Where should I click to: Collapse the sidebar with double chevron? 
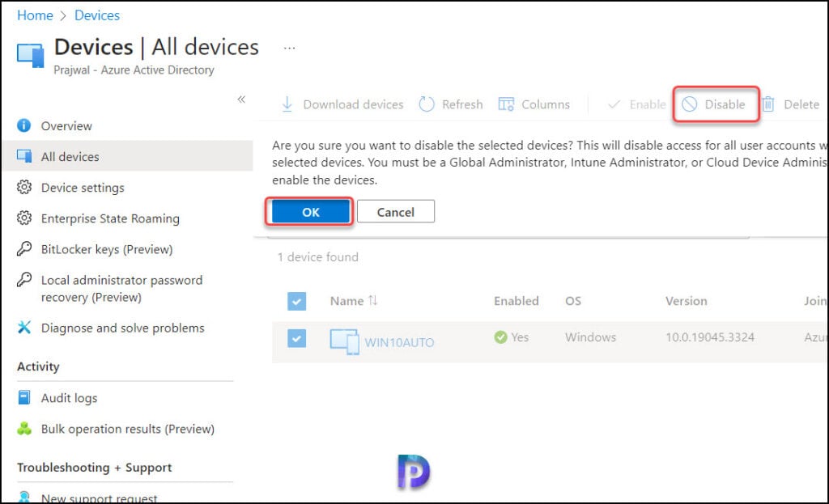(x=241, y=100)
